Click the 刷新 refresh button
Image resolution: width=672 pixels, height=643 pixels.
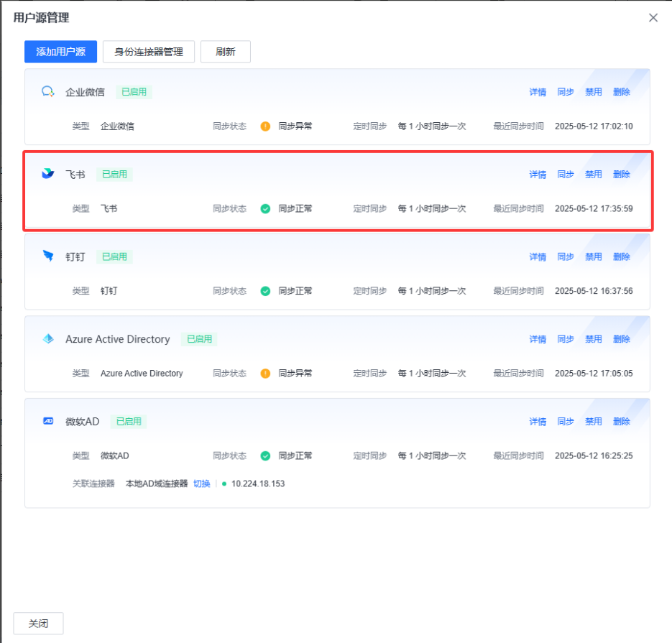click(x=226, y=52)
